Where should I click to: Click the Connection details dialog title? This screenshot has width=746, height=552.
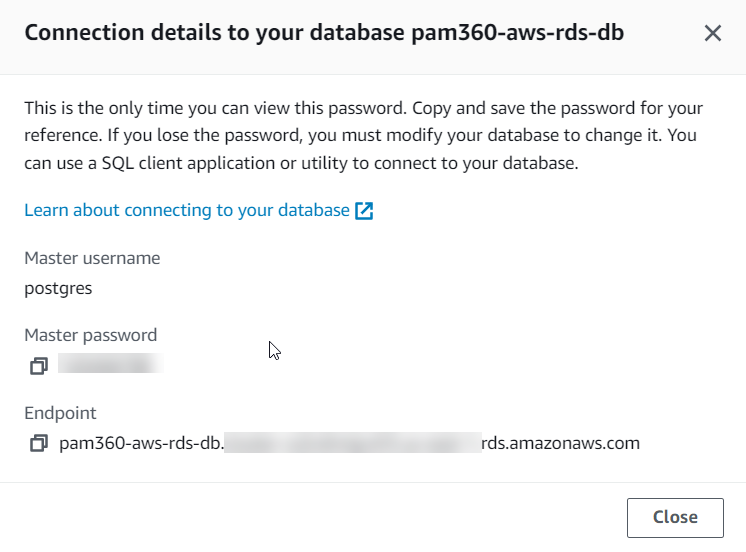click(215, 33)
